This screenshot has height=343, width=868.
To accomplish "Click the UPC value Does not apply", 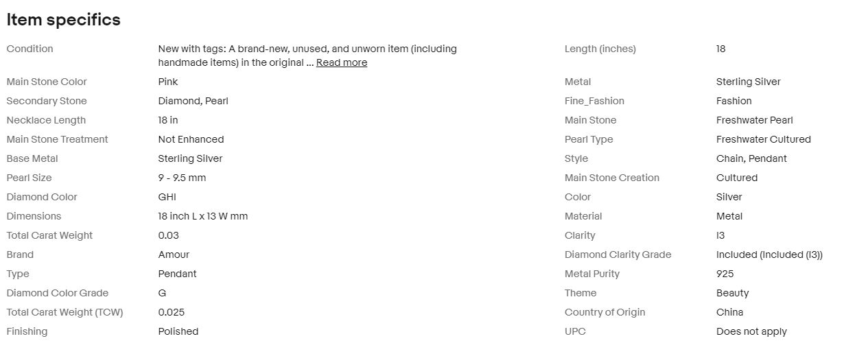I will pyautogui.click(x=751, y=331).
